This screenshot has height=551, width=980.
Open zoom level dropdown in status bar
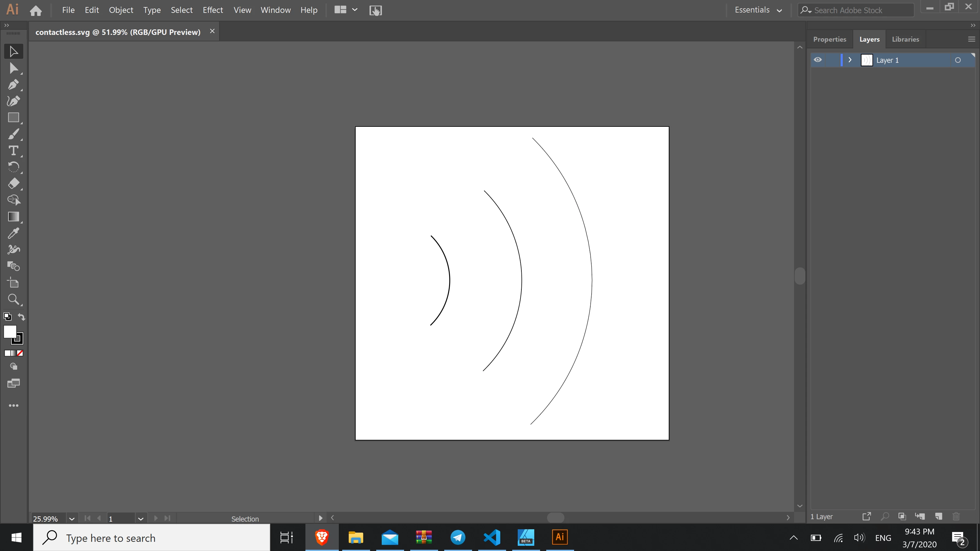(x=71, y=519)
